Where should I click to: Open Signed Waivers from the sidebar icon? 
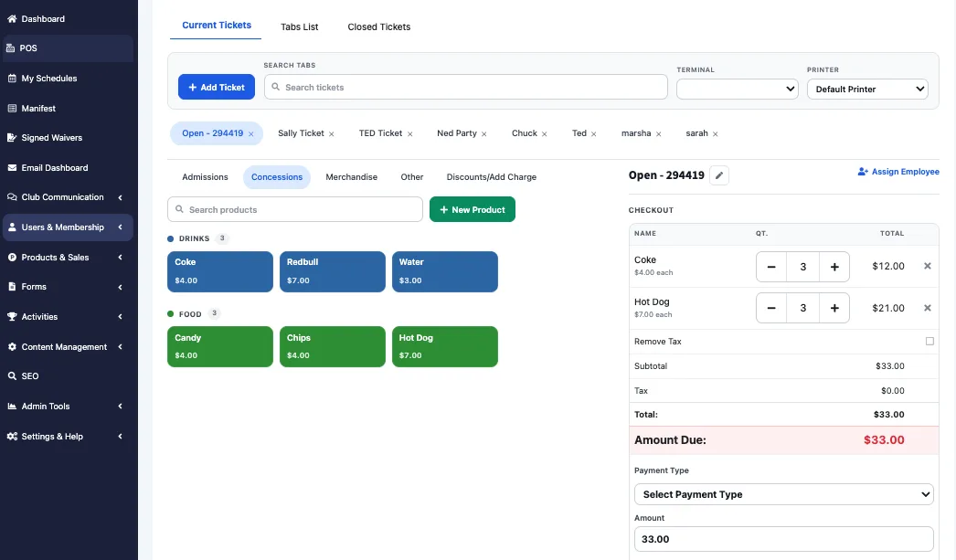[x=12, y=138]
